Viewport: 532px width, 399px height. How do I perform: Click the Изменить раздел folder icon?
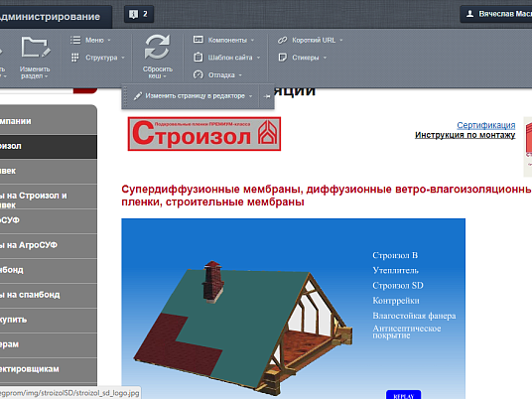click(36, 48)
